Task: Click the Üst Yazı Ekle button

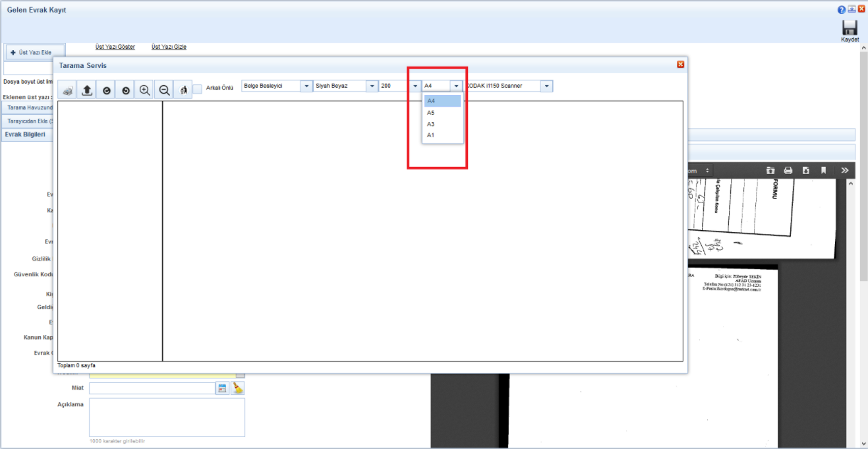Action: point(35,52)
